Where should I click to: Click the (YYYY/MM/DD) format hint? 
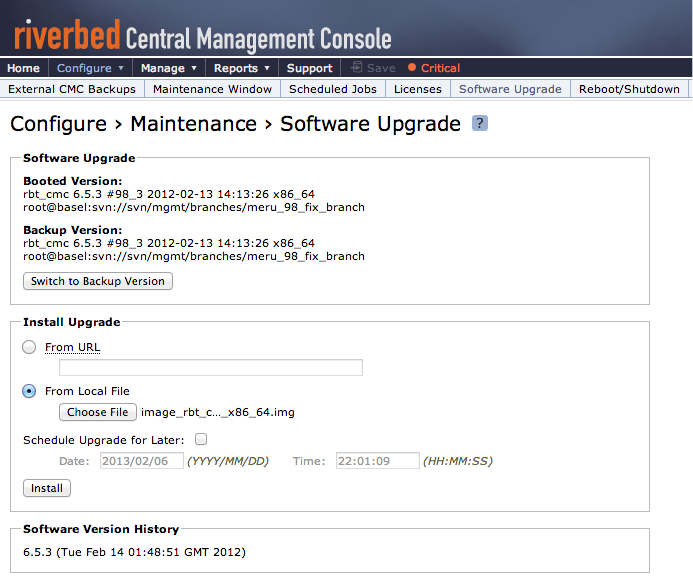(228, 461)
